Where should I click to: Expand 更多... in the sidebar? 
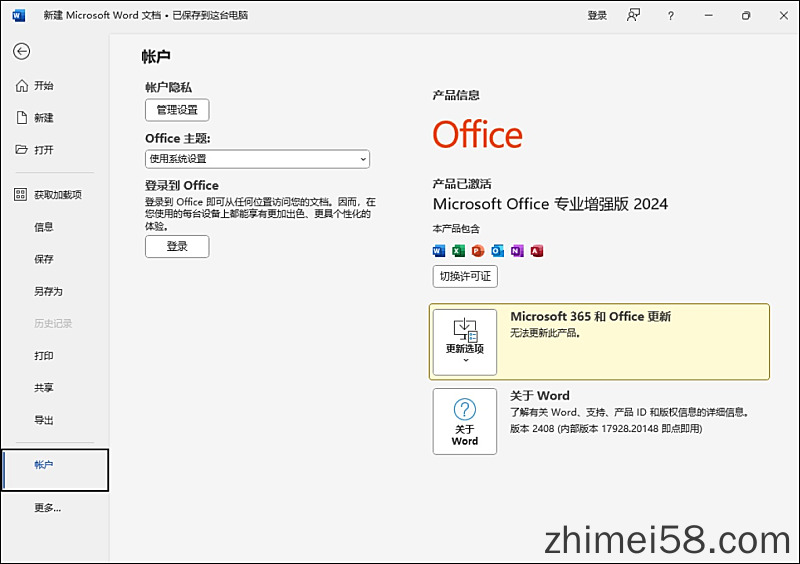point(47,508)
